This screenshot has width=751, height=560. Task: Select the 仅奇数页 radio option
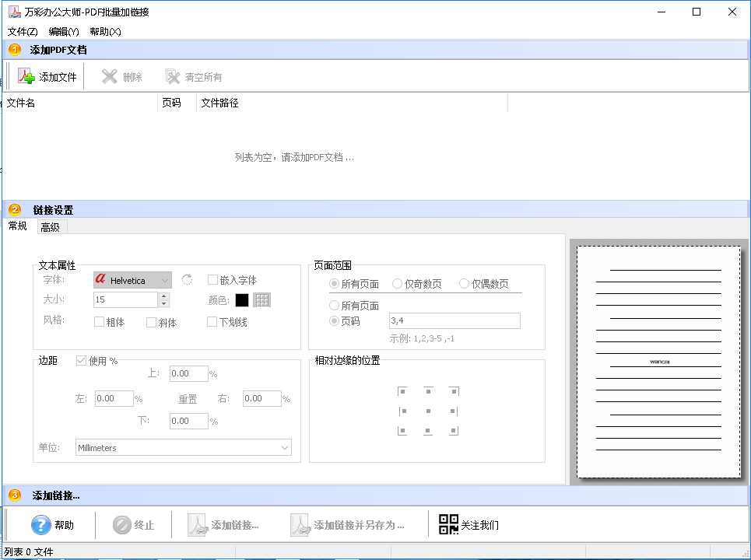pos(397,283)
